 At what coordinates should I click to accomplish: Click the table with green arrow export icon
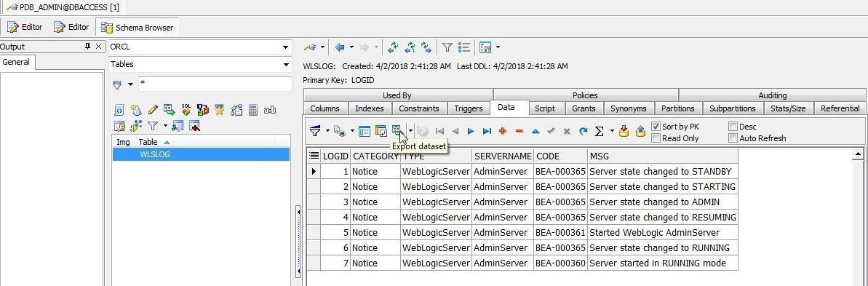(170, 110)
